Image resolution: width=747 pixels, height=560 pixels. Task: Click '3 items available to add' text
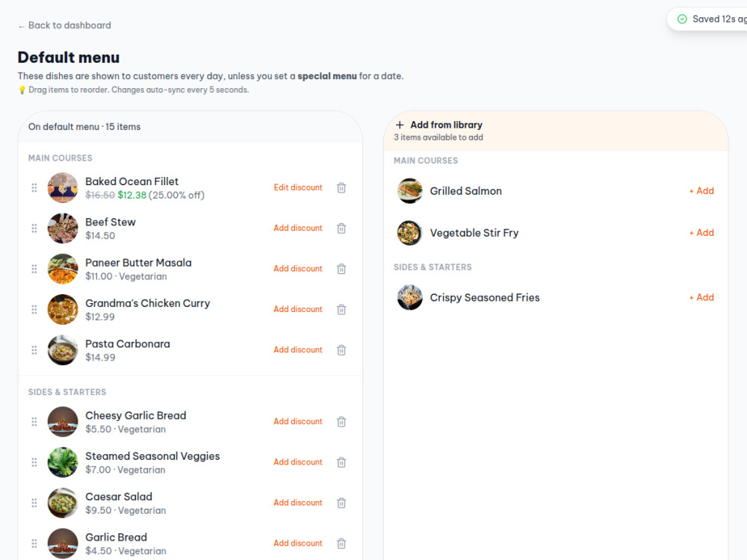point(438,137)
